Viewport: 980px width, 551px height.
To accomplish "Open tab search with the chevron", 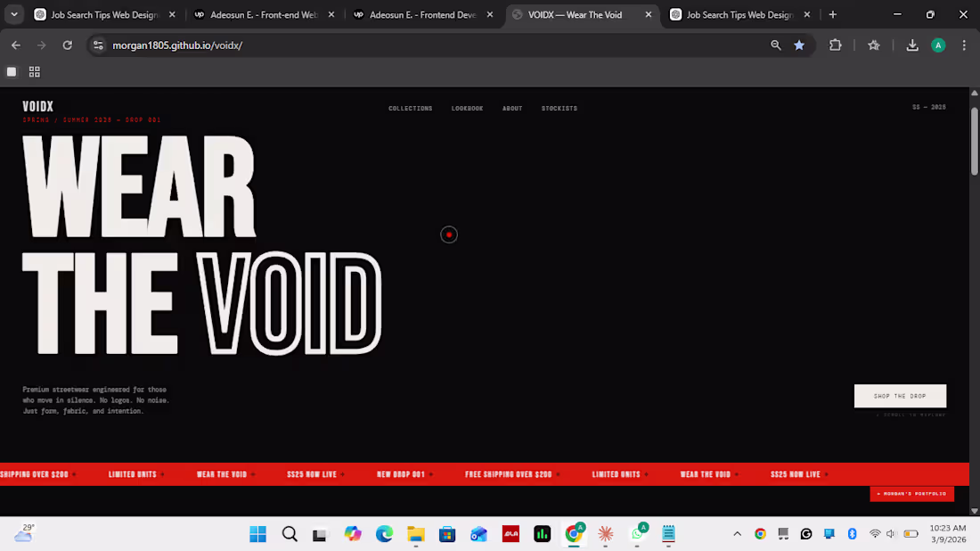I will (13, 14).
